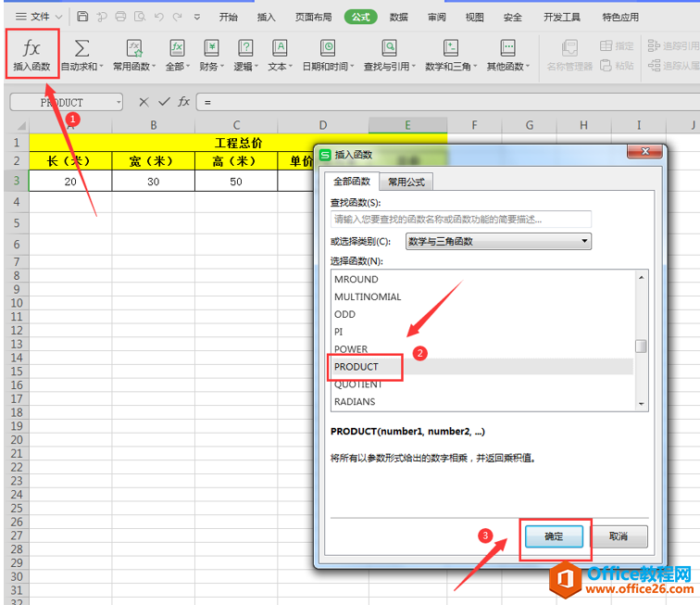Select cell C3 containing 50
The height and width of the screenshot is (605, 700).
pyautogui.click(x=236, y=182)
